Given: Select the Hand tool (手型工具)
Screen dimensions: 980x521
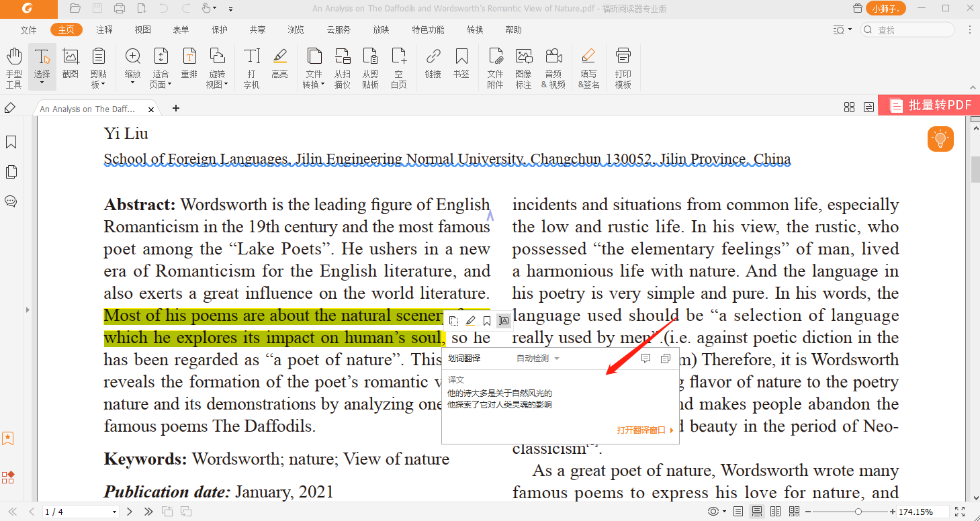Looking at the screenshot, I should [14, 67].
